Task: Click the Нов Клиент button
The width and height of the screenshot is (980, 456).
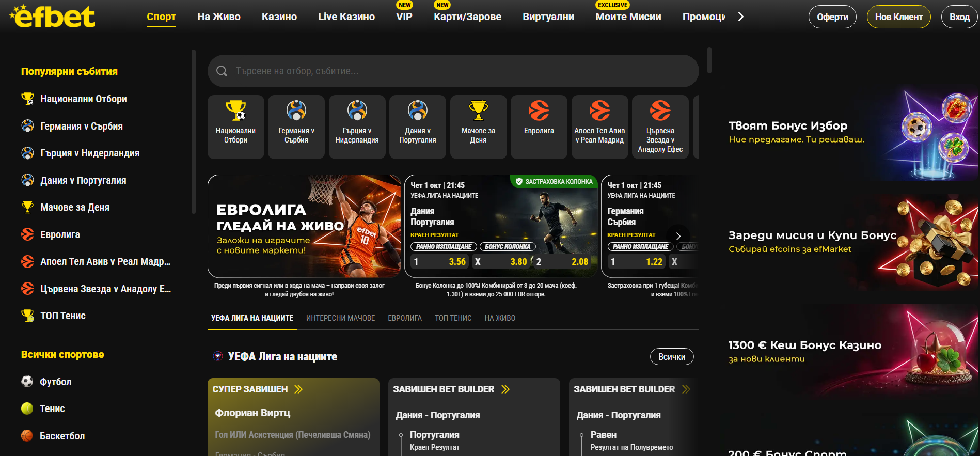Action: click(899, 17)
